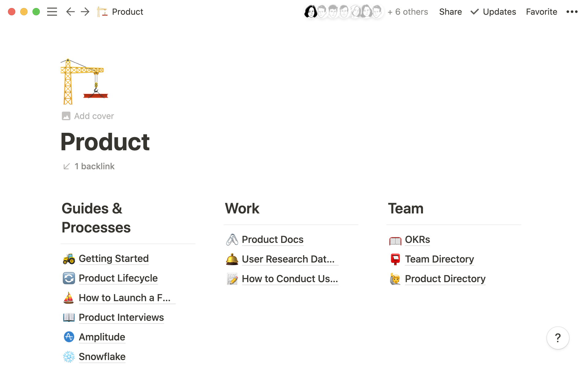Select the tractor icon next to Getting Started
588x368 pixels.
click(x=69, y=259)
